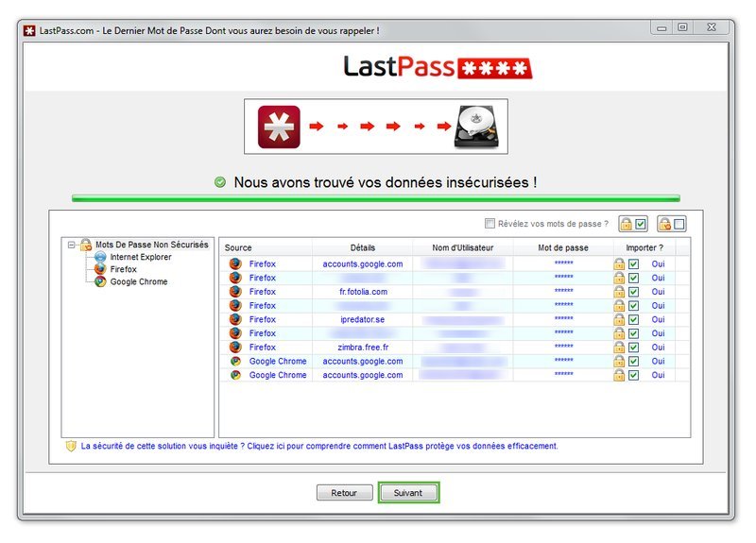Viewport: 756px width, 543px height.
Task: Sort by the Importer ? column header
Action: pyautogui.click(x=644, y=247)
